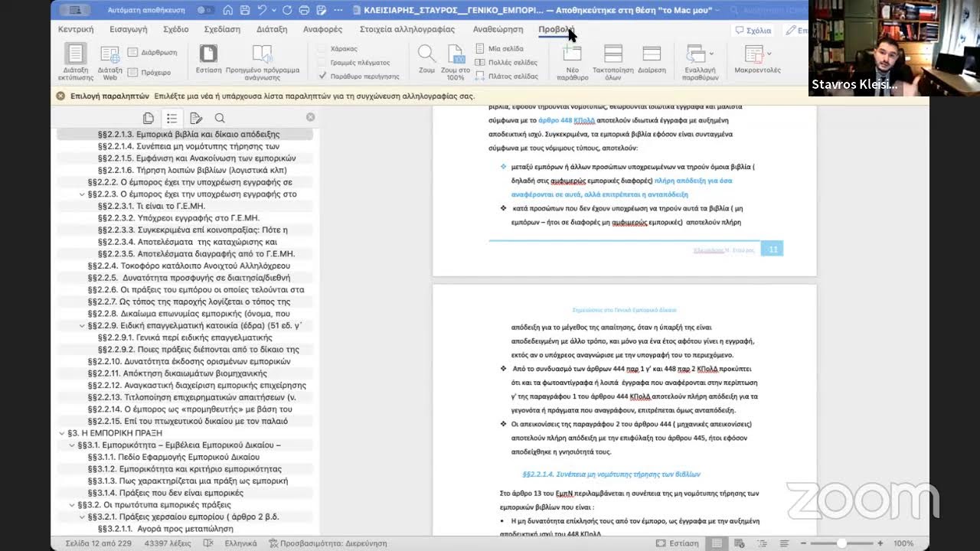Click Ελληνικά language in status bar
Screen dimensions: 980x551
coord(240,543)
